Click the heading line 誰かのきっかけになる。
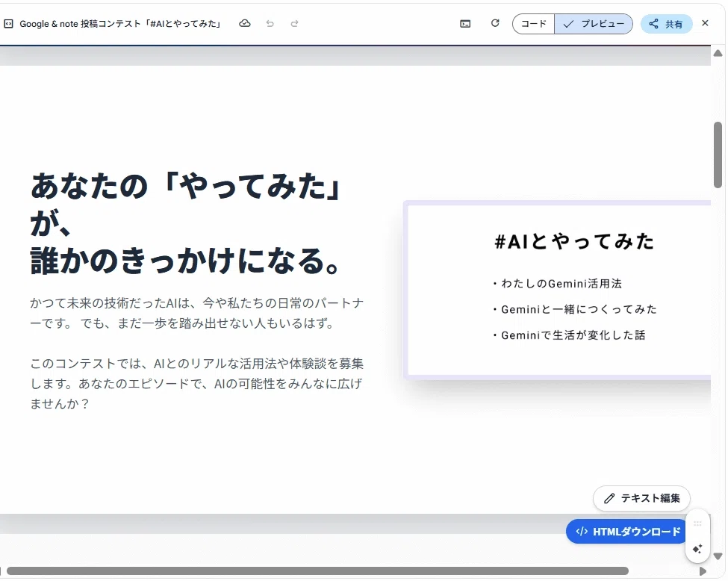The width and height of the screenshot is (728, 581). point(185,261)
